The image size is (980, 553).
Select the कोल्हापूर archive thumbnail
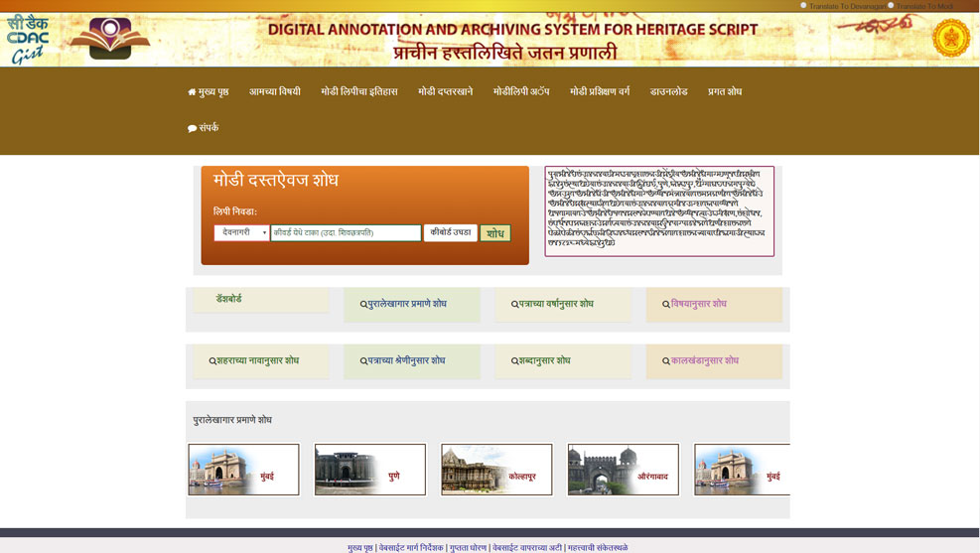pos(496,470)
